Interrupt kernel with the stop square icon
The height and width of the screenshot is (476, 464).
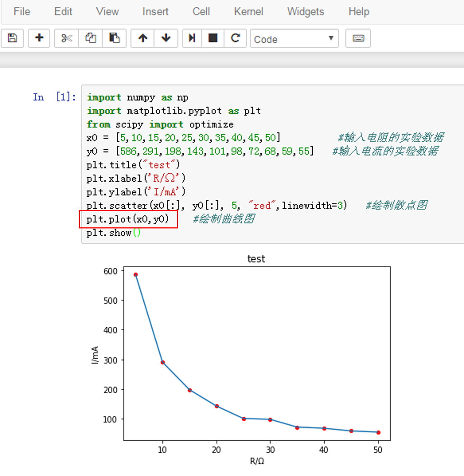(213, 38)
